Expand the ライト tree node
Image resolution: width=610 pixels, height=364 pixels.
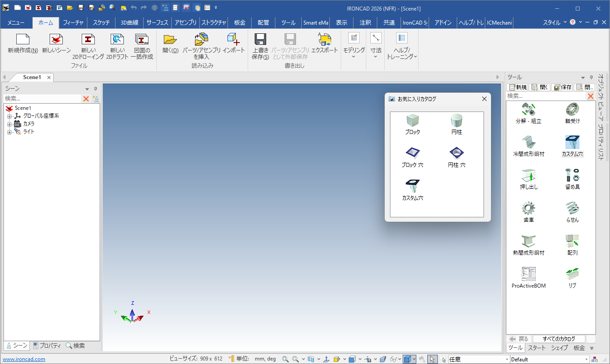9,132
